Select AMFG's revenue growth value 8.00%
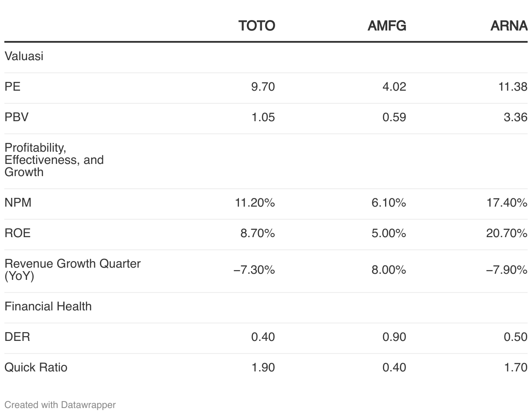Image resolution: width=532 pixels, height=415 pixels. pos(389,270)
